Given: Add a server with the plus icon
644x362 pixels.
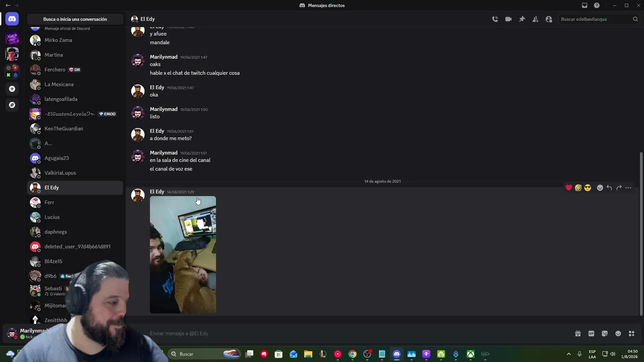Looking at the screenshot, I should coord(12,89).
